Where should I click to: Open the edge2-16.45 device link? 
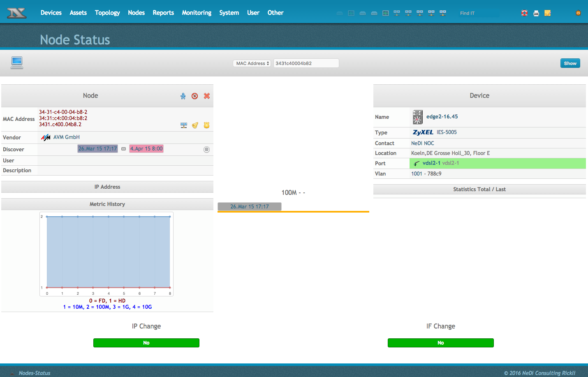point(442,117)
